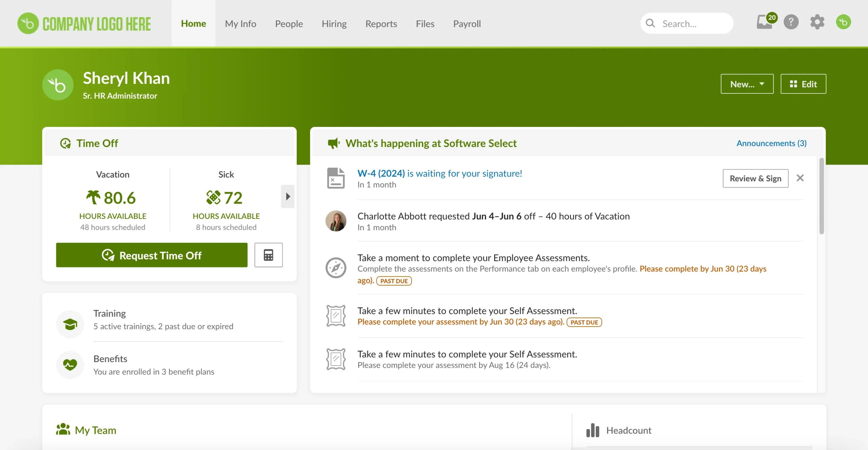The height and width of the screenshot is (450, 868).
Task: Click the Benefits heart icon
Action: pos(70,364)
